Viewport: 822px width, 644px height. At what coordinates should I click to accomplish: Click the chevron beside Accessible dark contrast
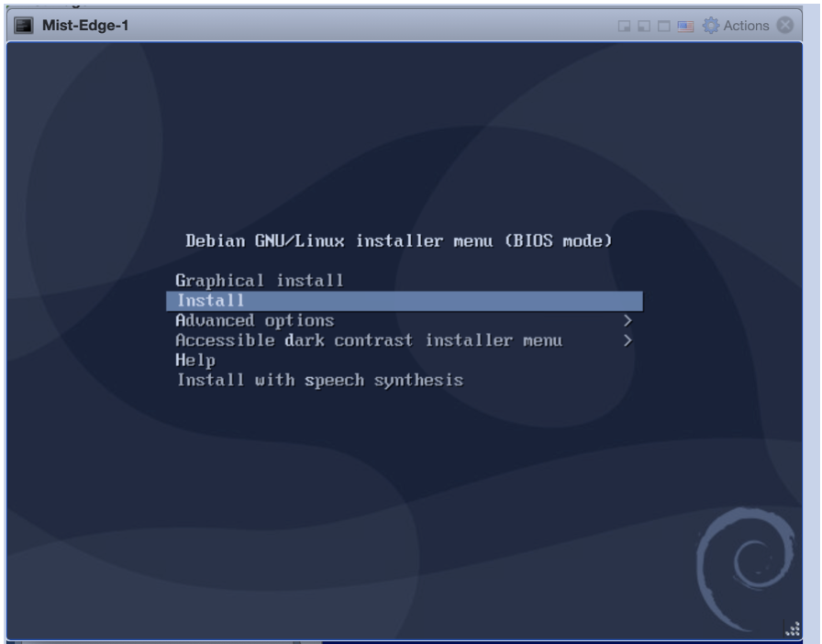tap(628, 340)
